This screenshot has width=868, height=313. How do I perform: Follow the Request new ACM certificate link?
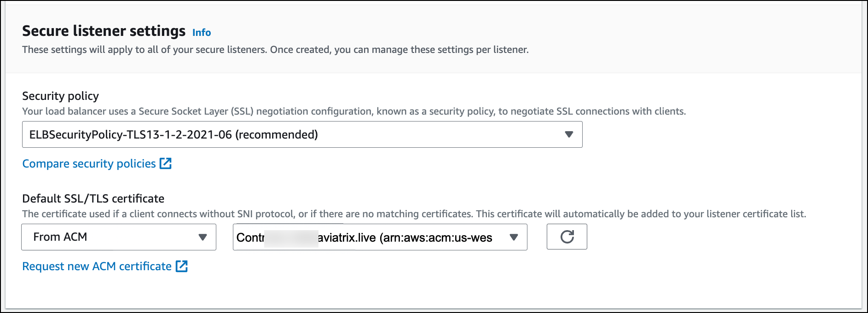97,267
